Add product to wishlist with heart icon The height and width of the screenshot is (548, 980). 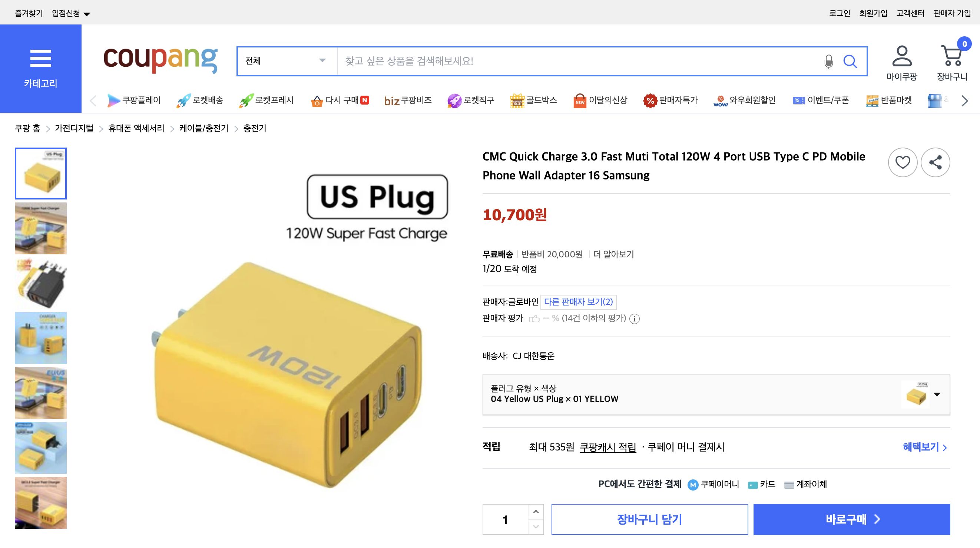coord(903,162)
